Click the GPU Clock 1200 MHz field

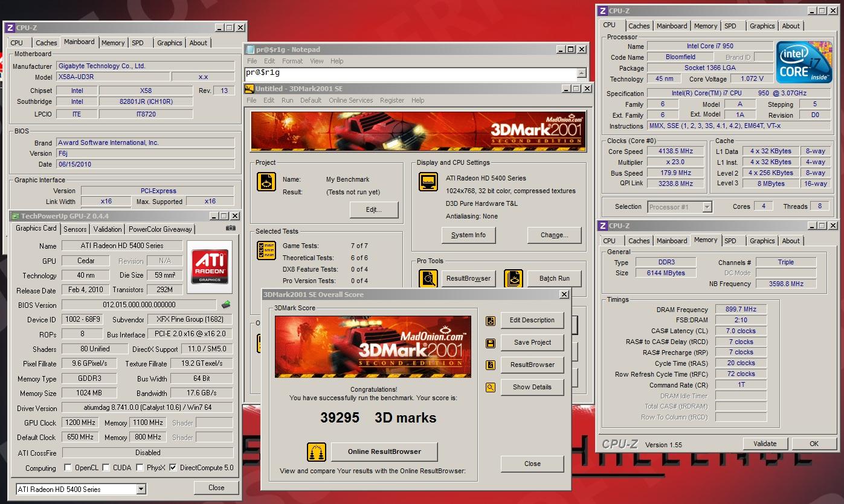click(79, 423)
